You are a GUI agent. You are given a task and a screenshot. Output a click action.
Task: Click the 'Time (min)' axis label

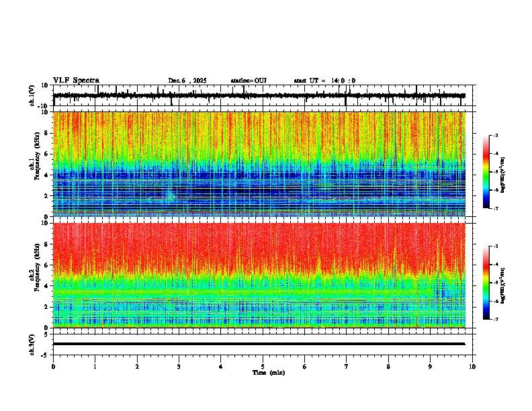pos(269,373)
